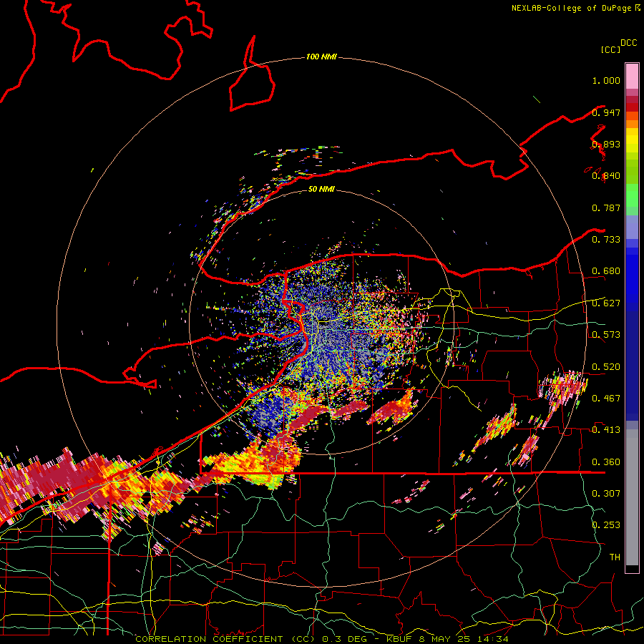The image size is (644, 644).
Task: Click the 0.573 scale value
Action: [x=606, y=335]
